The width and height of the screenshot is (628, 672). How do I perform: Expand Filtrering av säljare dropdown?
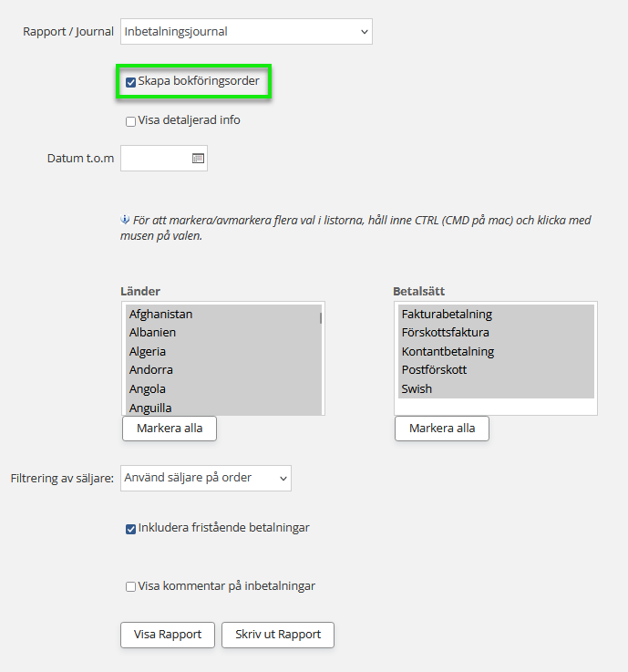coord(205,478)
